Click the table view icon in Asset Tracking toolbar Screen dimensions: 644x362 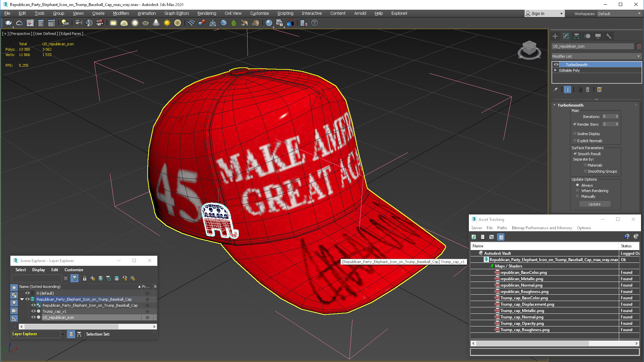coord(501,237)
